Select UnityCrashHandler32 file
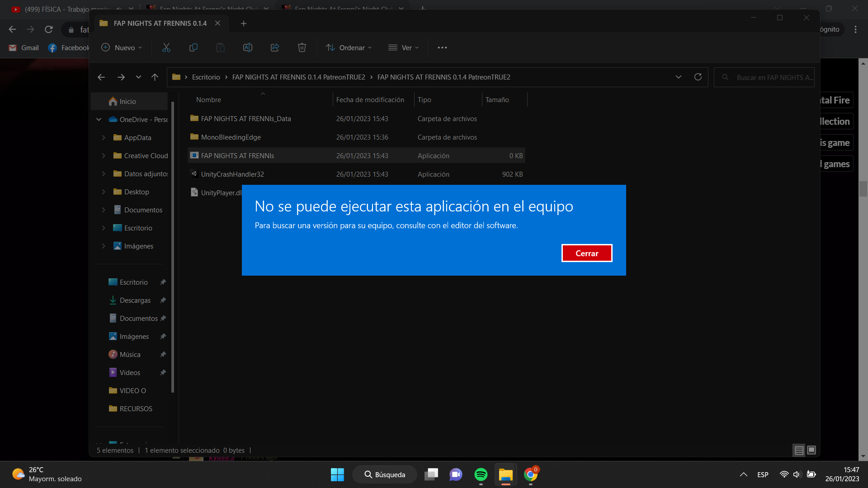Image resolution: width=868 pixels, height=488 pixels. 356,174
